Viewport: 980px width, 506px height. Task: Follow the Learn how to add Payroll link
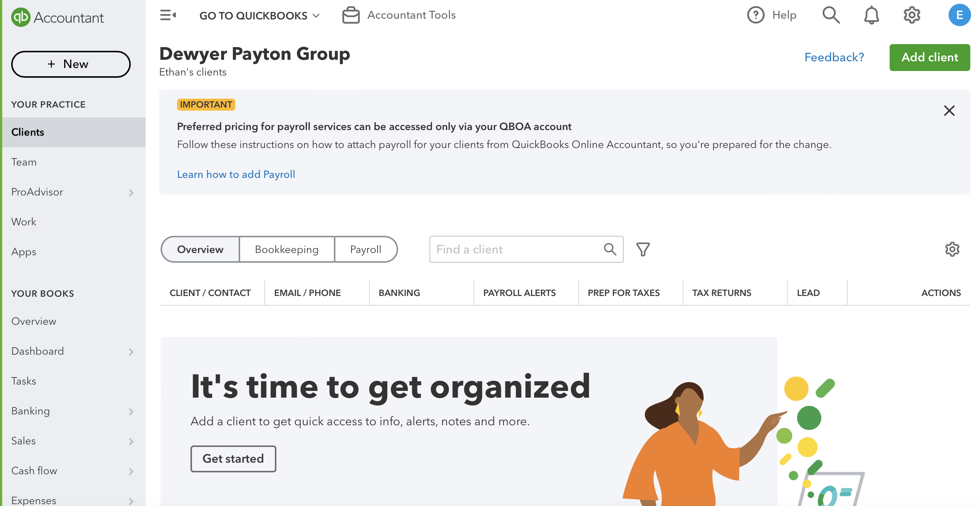[236, 175]
